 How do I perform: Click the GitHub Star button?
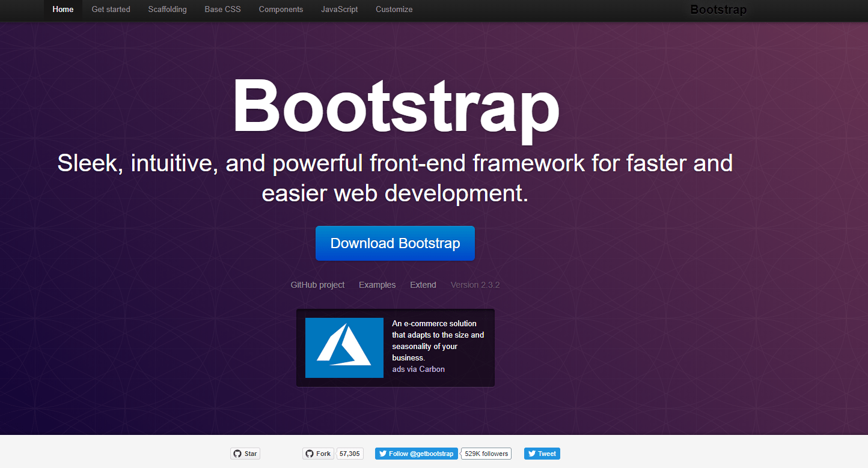point(245,454)
